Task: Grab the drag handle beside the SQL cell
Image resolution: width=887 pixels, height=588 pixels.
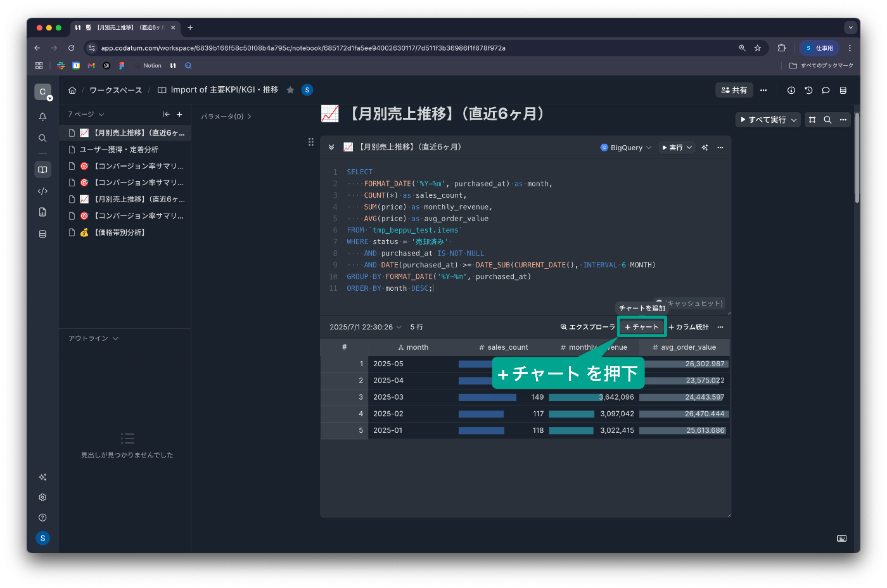Action: coord(310,142)
